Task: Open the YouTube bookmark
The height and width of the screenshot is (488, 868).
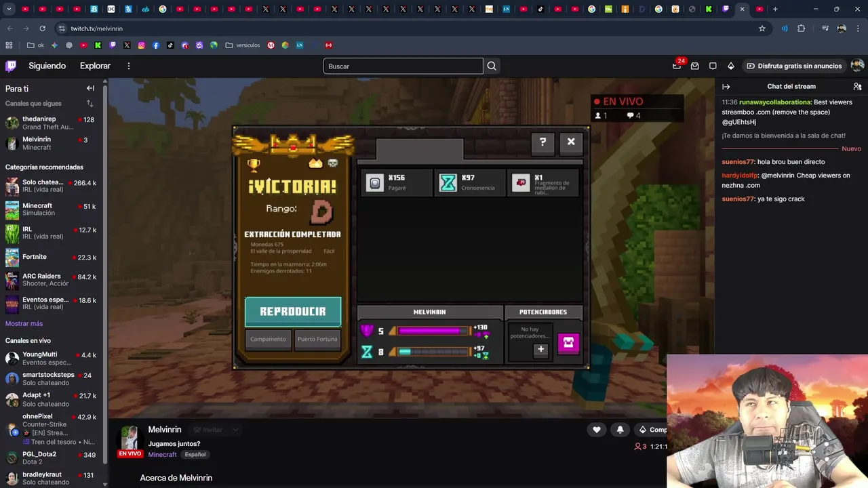Action: pos(83,45)
